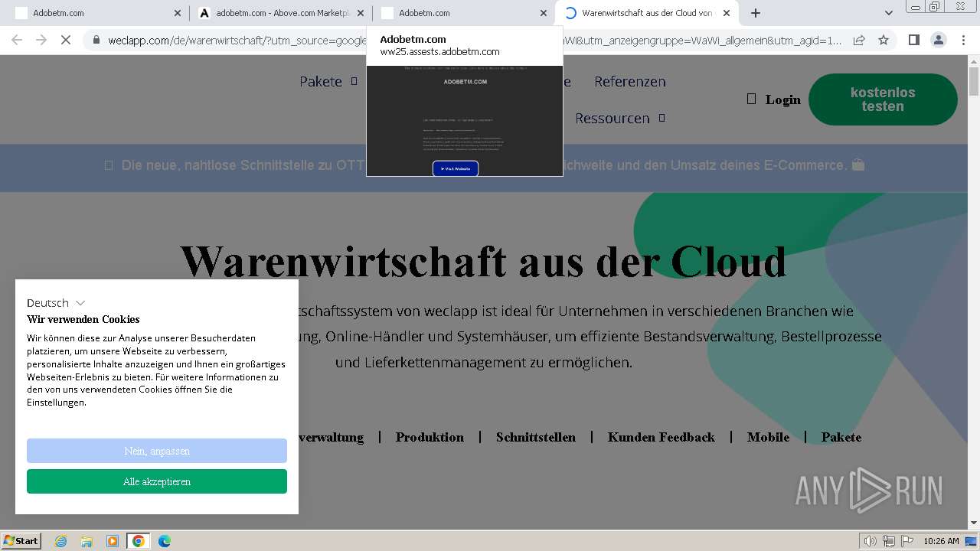Image resolution: width=980 pixels, height=551 pixels.
Task: Select the Chrome taskbar icon
Action: (139, 541)
